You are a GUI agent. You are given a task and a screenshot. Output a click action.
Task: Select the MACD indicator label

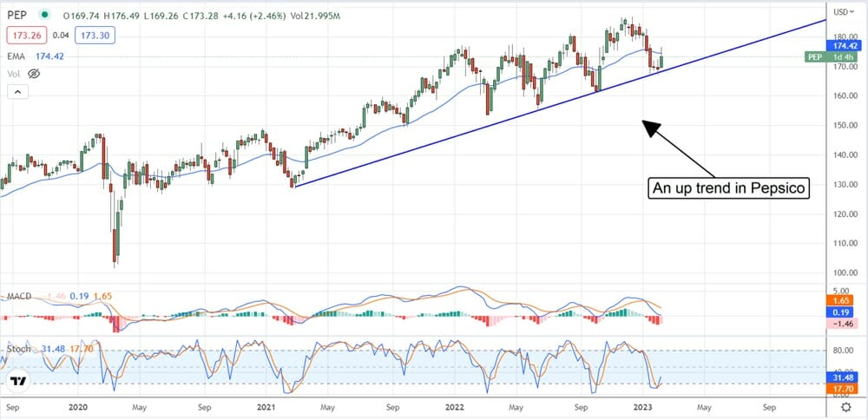pyautogui.click(x=19, y=297)
